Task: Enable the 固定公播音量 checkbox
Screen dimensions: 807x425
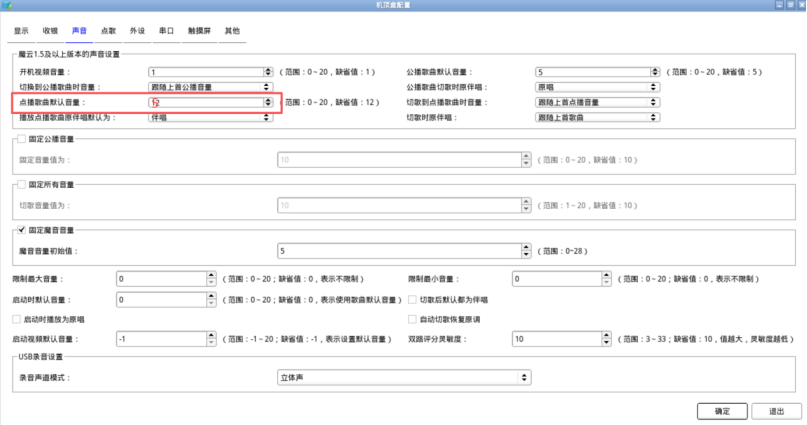Action: coord(21,139)
